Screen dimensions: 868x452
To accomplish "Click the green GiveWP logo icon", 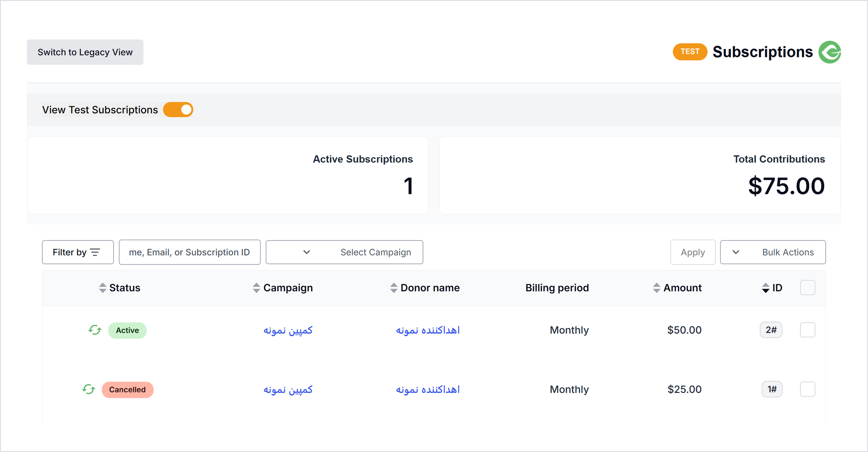I will click(830, 52).
